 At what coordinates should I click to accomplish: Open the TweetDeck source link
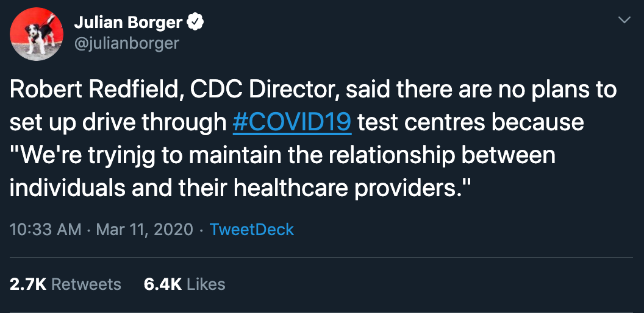click(251, 230)
